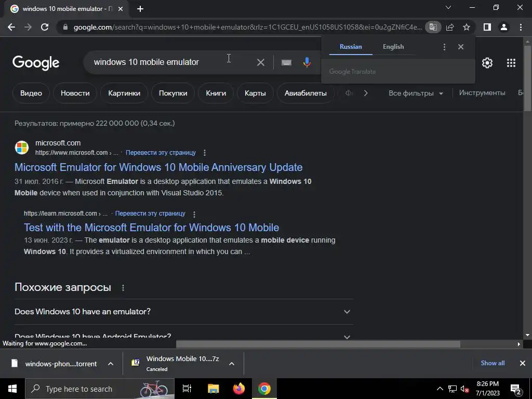Go back to the previous page
The height and width of the screenshot is (399, 532).
pyautogui.click(x=11, y=27)
